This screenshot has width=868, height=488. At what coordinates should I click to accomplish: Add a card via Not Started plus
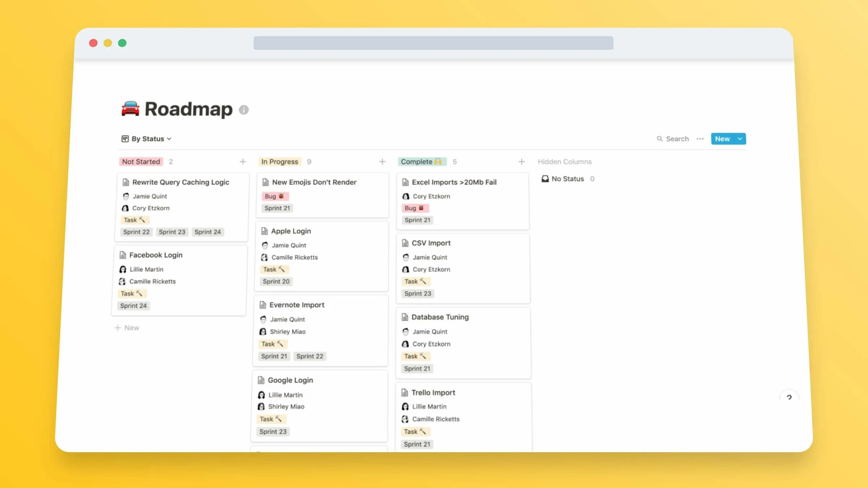point(243,162)
